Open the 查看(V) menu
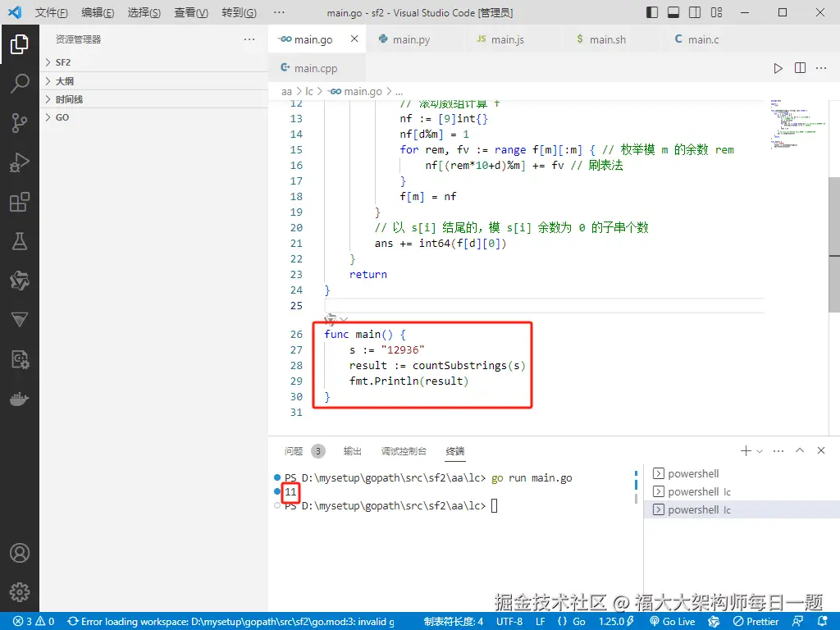Image resolution: width=840 pixels, height=630 pixels. click(x=191, y=12)
